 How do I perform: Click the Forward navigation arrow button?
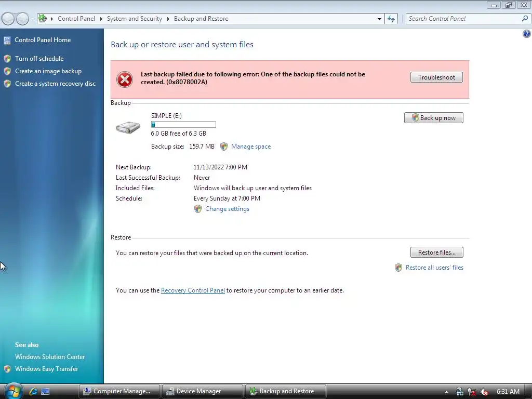point(22,19)
